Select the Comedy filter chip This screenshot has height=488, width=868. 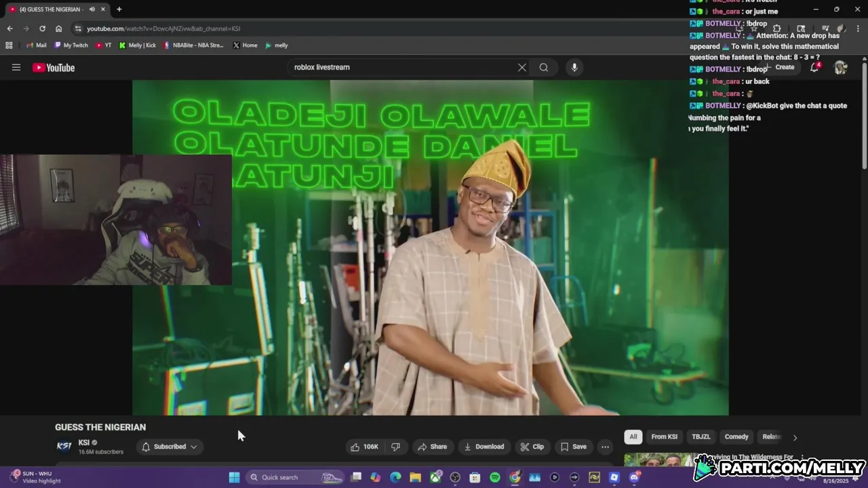[736, 437]
